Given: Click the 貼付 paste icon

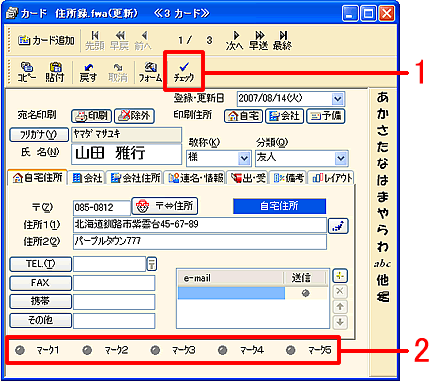Looking at the screenshot, I should click(x=55, y=72).
